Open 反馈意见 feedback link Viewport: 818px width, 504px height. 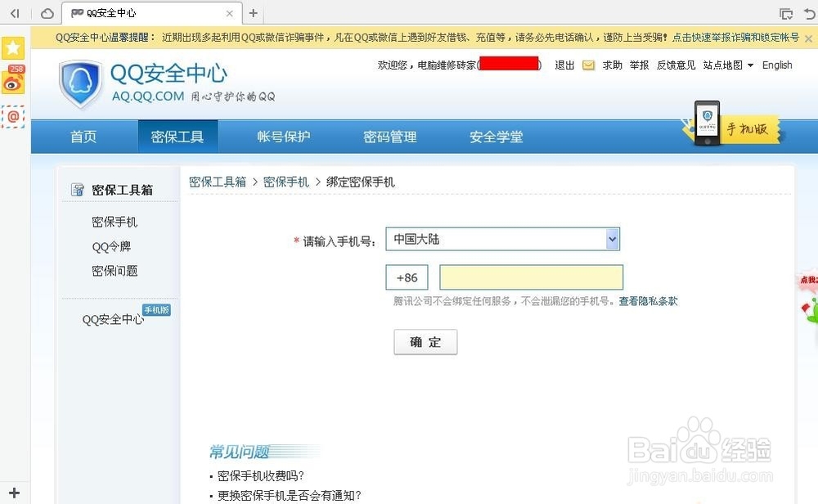point(676,65)
